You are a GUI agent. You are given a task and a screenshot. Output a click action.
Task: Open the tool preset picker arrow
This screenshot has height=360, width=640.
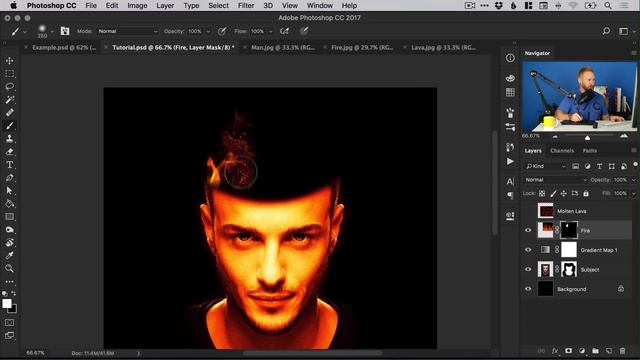coord(25,31)
